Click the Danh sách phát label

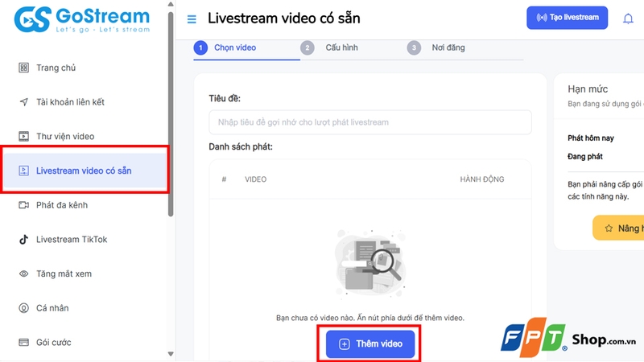[240, 146]
